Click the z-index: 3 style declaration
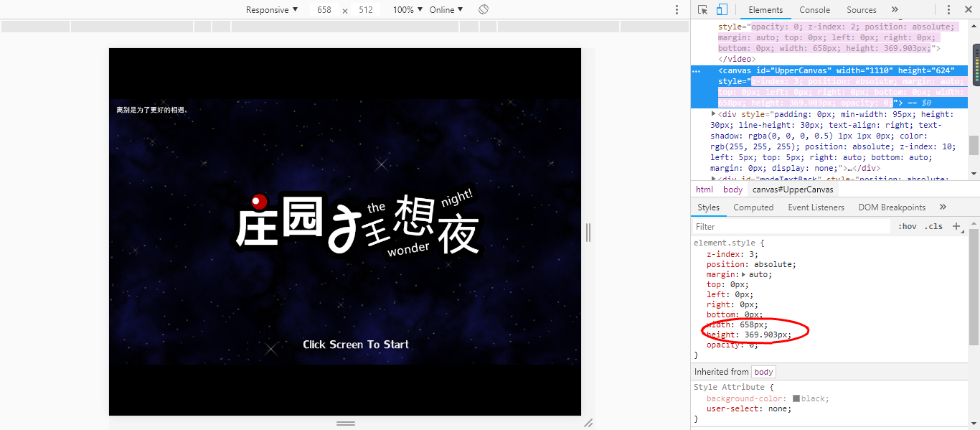Screen dimensions: 980x430 [x=732, y=254]
